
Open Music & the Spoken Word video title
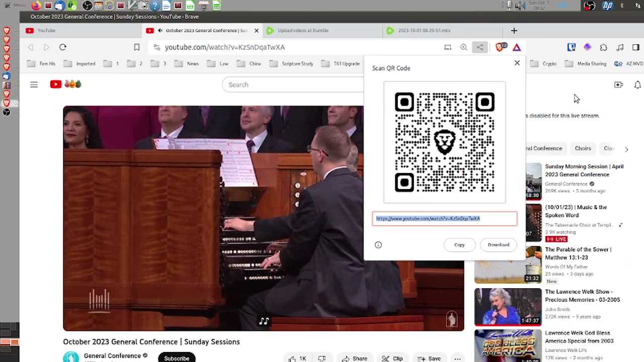pyautogui.click(x=576, y=211)
